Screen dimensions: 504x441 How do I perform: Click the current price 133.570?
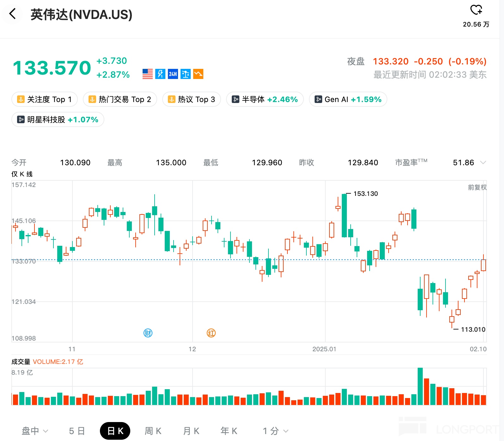(52, 68)
